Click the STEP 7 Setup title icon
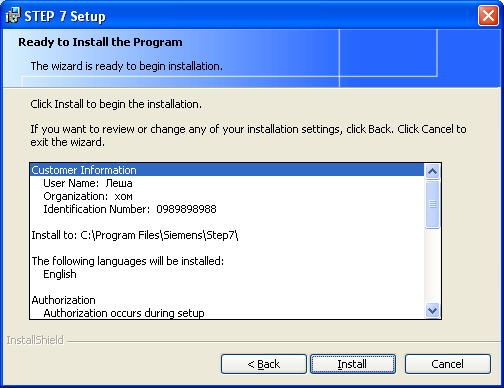Screen dimensions: 504x388 pyautogui.click(x=13, y=16)
